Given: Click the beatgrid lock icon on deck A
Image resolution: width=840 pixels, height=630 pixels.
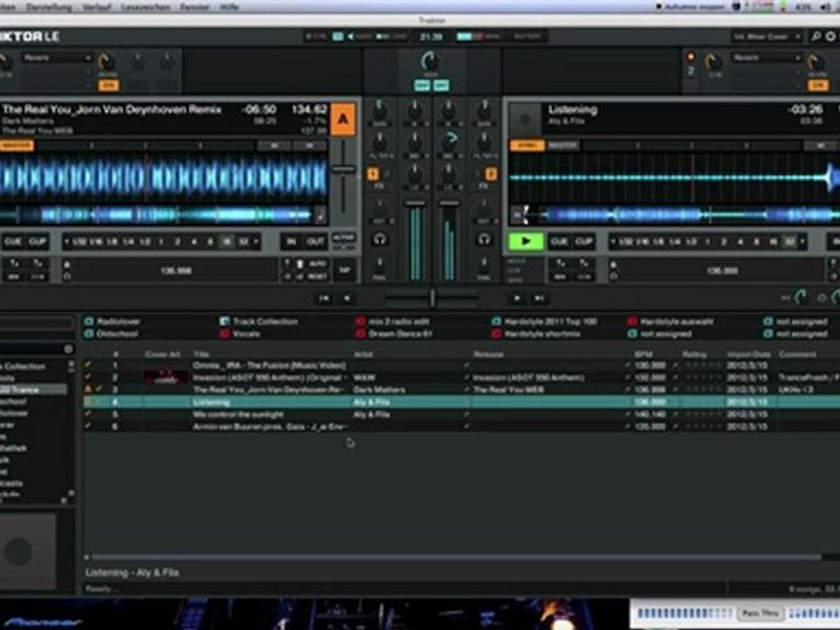Looking at the screenshot, I should (67, 264).
